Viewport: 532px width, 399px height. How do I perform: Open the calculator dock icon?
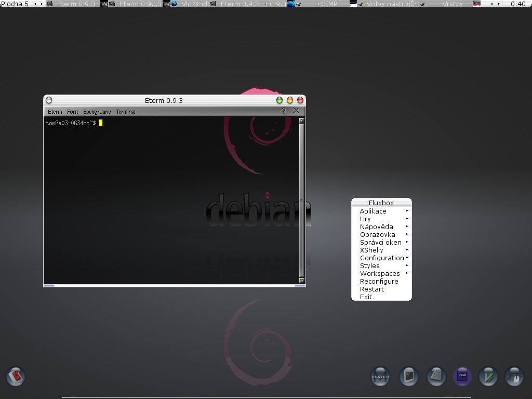437,376
